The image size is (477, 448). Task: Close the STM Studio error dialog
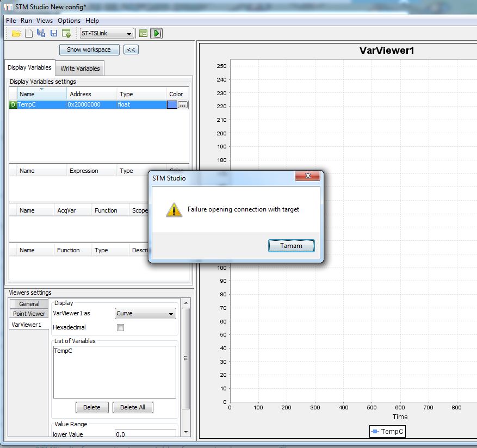pos(307,176)
